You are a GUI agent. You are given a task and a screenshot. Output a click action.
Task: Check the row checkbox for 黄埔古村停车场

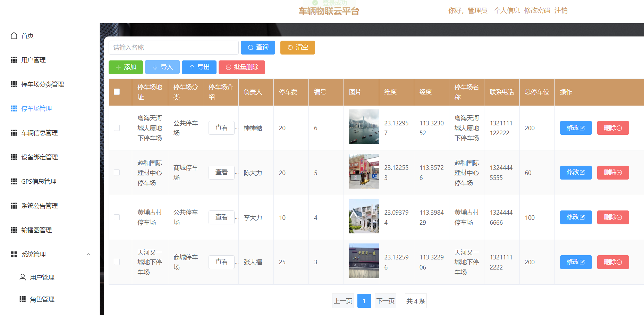point(117,217)
